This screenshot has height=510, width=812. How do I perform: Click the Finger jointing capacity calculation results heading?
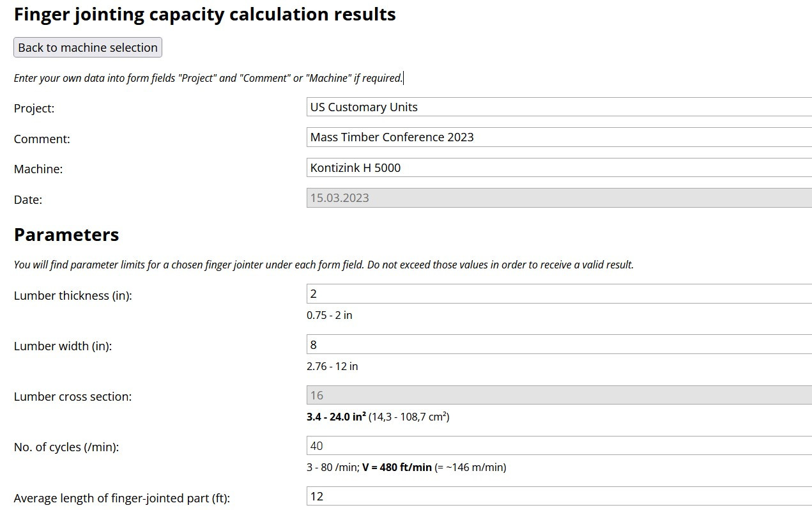(x=205, y=14)
